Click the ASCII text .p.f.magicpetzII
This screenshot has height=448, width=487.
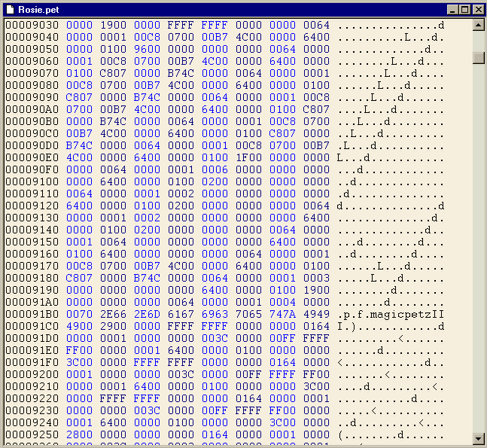pyautogui.click(x=391, y=314)
